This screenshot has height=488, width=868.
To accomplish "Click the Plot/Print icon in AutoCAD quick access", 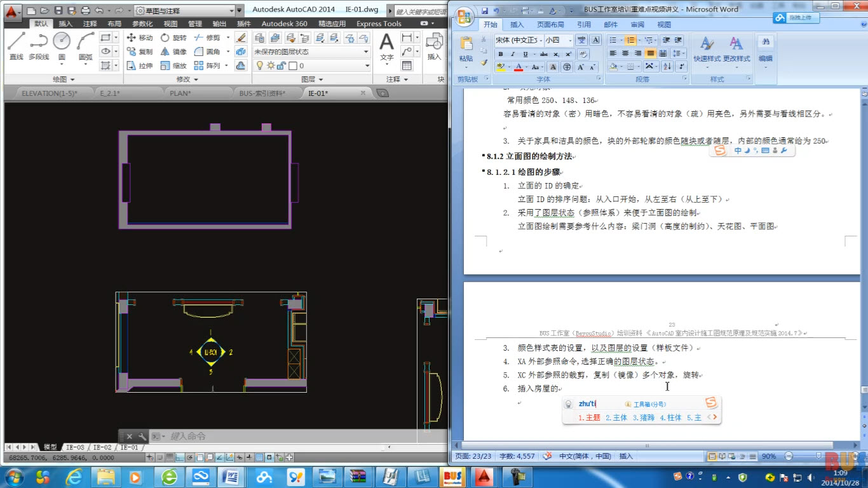I will [x=86, y=11].
